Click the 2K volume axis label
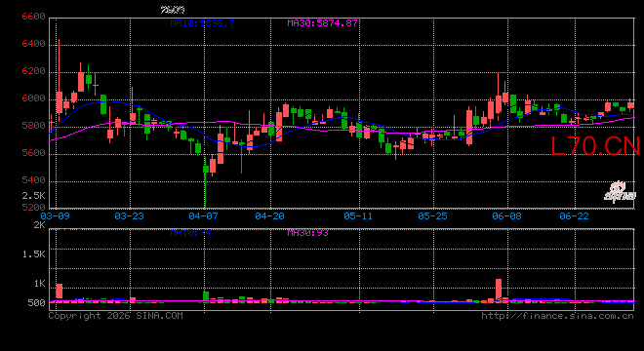This screenshot has width=644, height=351. point(39,225)
